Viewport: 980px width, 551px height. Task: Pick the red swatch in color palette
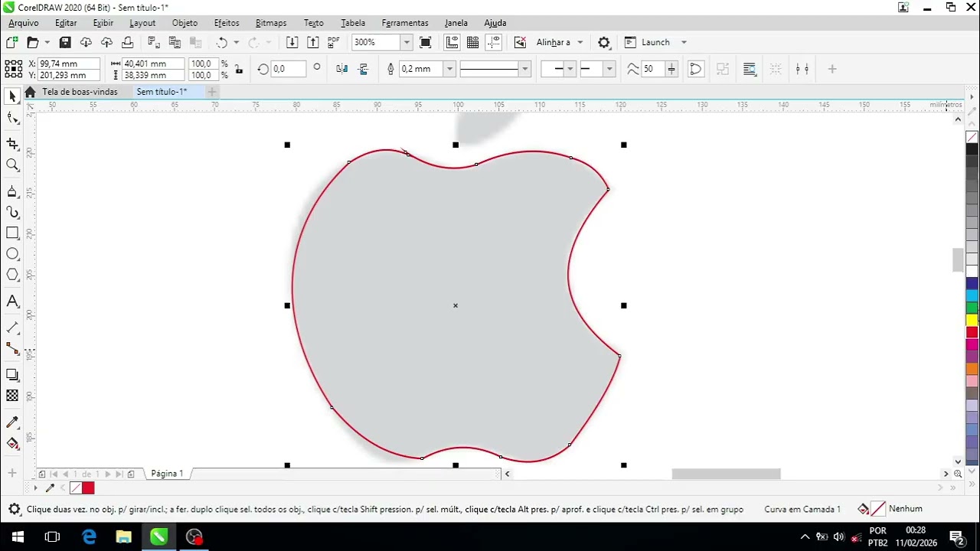(x=972, y=331)
